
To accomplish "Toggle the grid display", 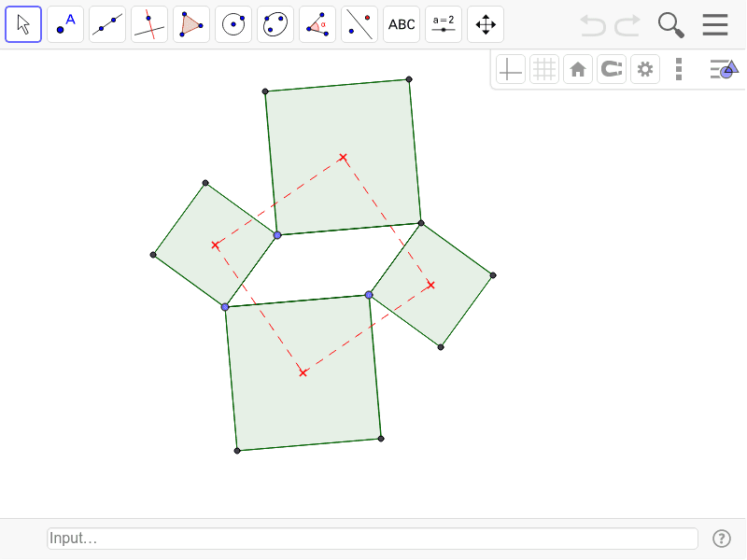I will (544, 69).
